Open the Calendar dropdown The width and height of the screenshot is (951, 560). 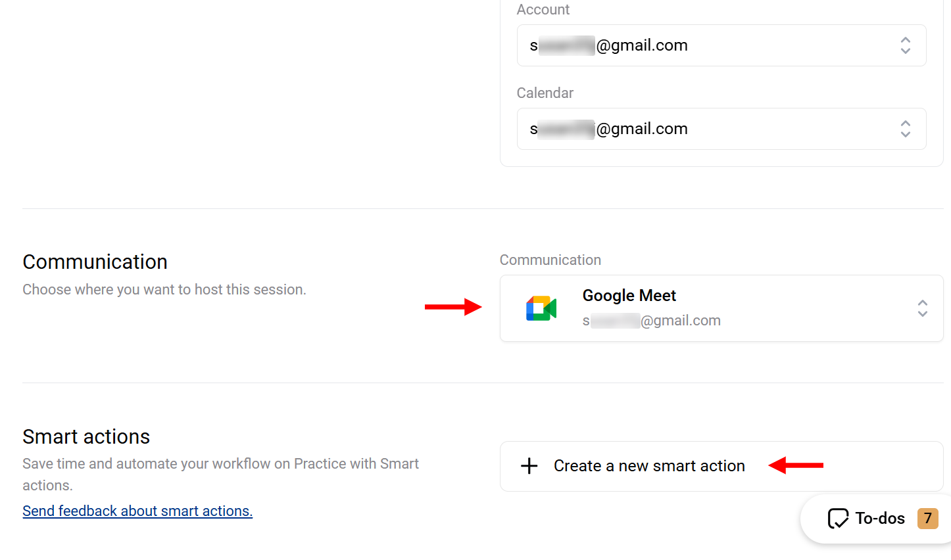[905, 129]
